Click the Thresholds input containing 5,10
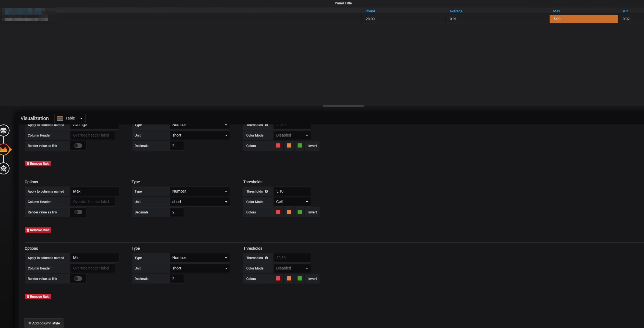 click(292, 191)
